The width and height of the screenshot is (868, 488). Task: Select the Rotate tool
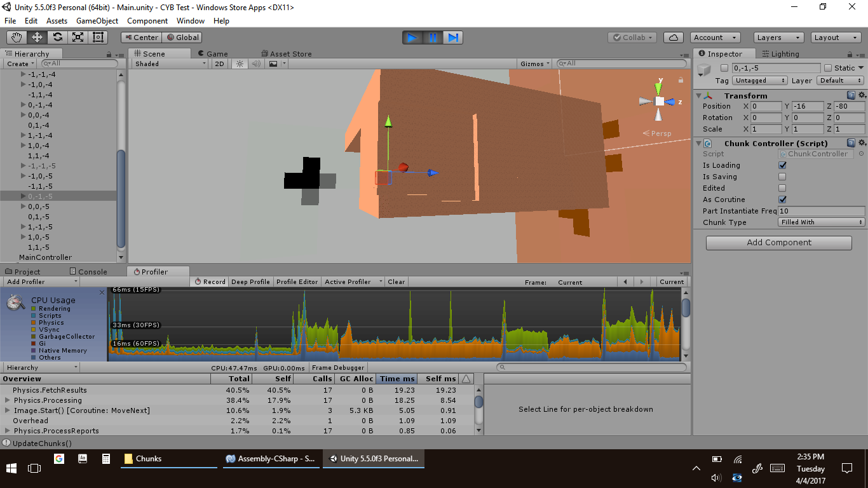[58, 37]
